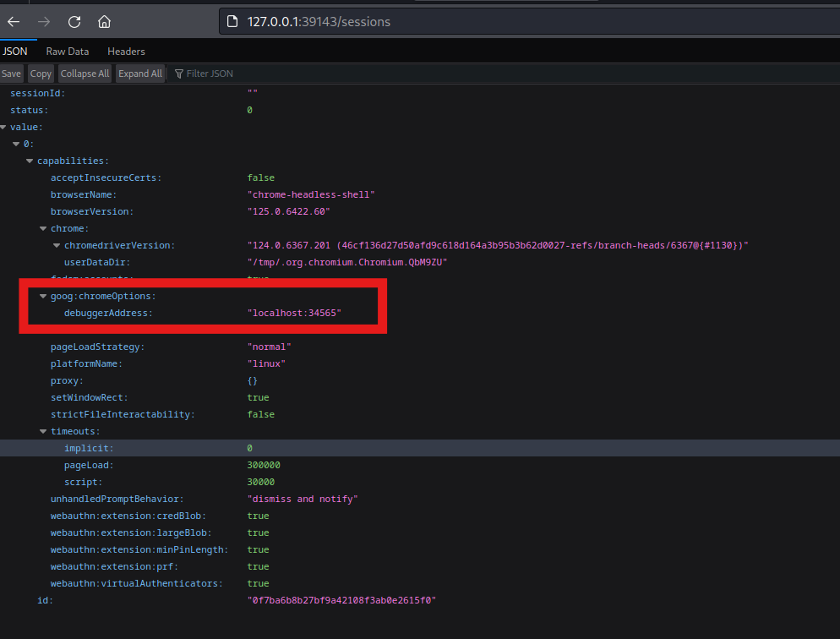Collapse the goog:chromeOptions node

coord(43,296)
